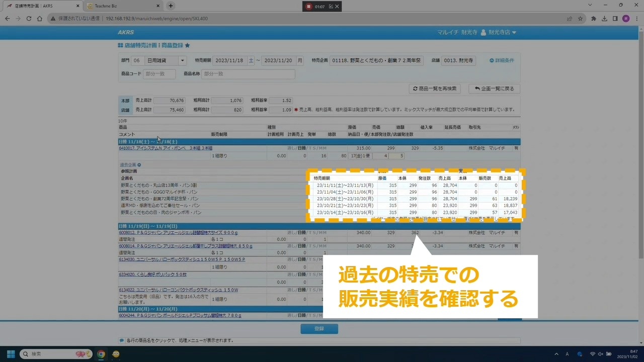Expand the 詳細条件 section
Viewport: 644px width, 362px height.
coord(501,60)
